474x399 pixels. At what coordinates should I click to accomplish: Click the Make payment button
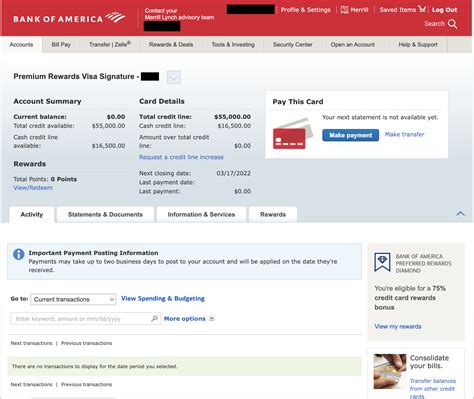tap(351, 135)
